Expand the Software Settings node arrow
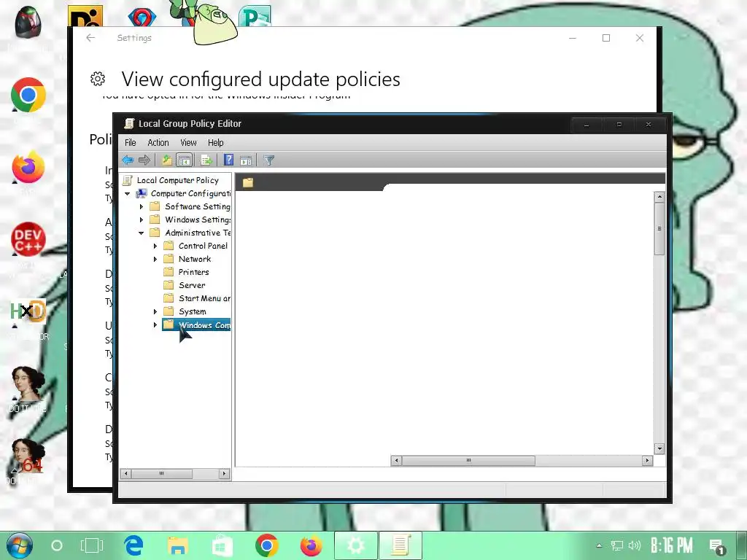This screenshot has width=747, height=560. tap(141, 206)
